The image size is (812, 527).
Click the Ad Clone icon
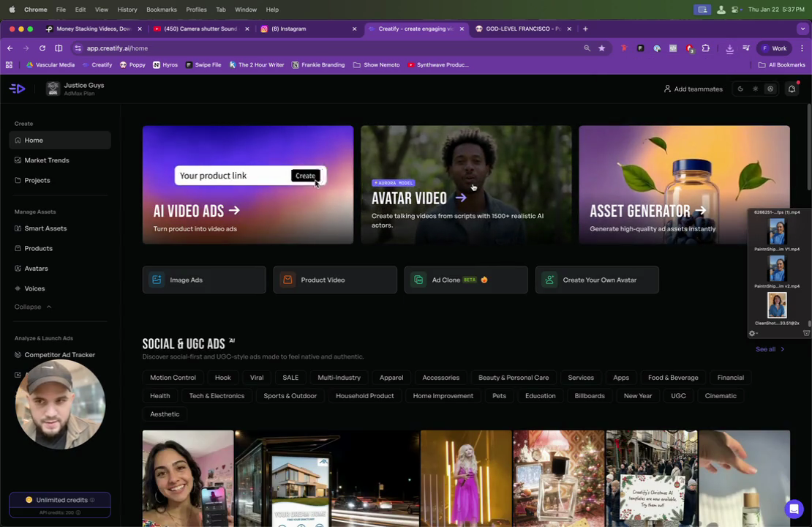(x=418, y=280)
